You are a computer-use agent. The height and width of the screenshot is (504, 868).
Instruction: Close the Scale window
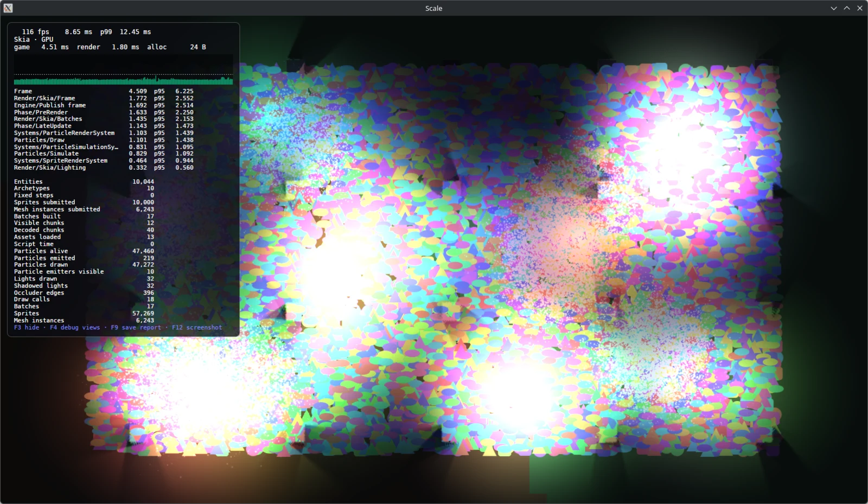point(860,8)
